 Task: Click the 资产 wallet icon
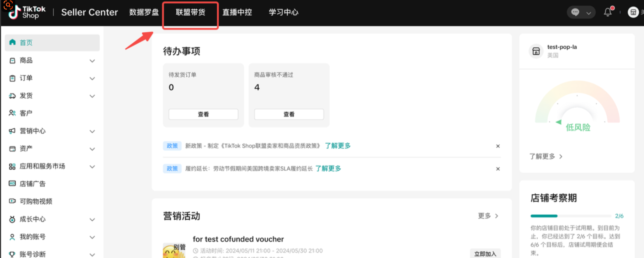(x=12, y=149)
